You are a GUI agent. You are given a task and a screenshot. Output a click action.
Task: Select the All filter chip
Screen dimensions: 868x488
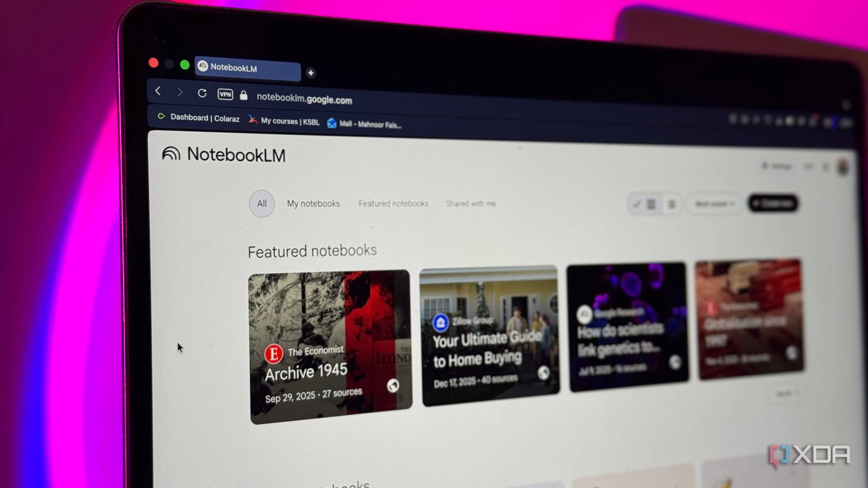tap(262, 203)
